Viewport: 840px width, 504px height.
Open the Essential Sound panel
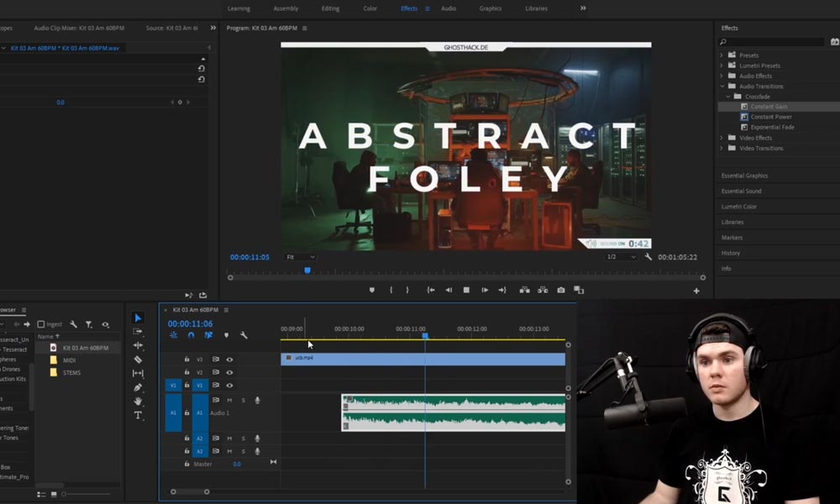click(x=741, y=192)
